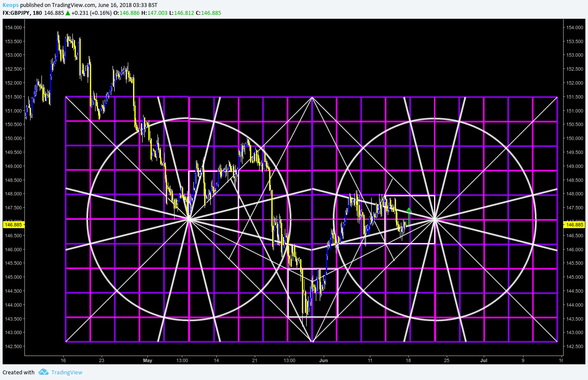Click the 11 label on date axis
Viewport: 588px width, 380px height.
[370, 361]
